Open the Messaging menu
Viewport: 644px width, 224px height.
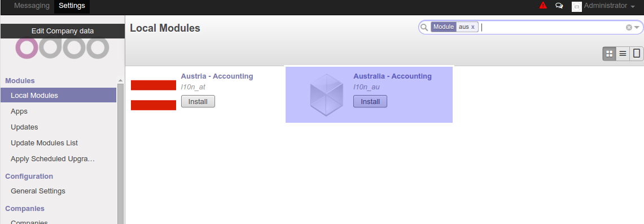pyautogui.click(x=32, y=6)
